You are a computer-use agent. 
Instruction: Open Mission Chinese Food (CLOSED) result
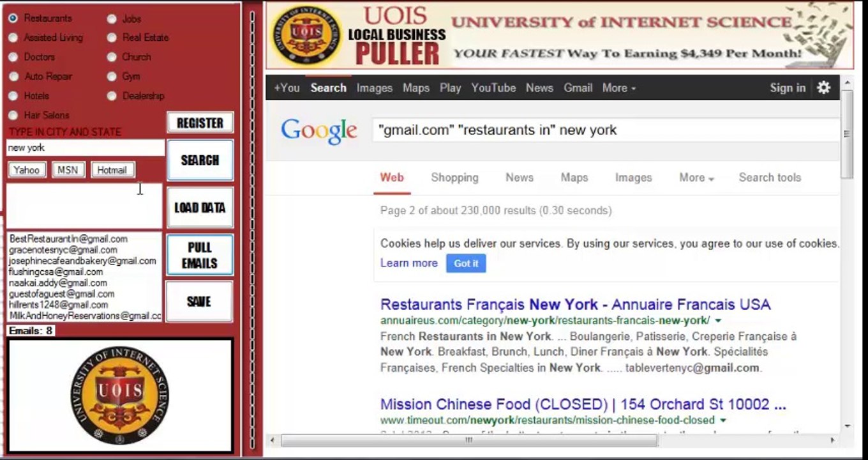pos(583,404)
